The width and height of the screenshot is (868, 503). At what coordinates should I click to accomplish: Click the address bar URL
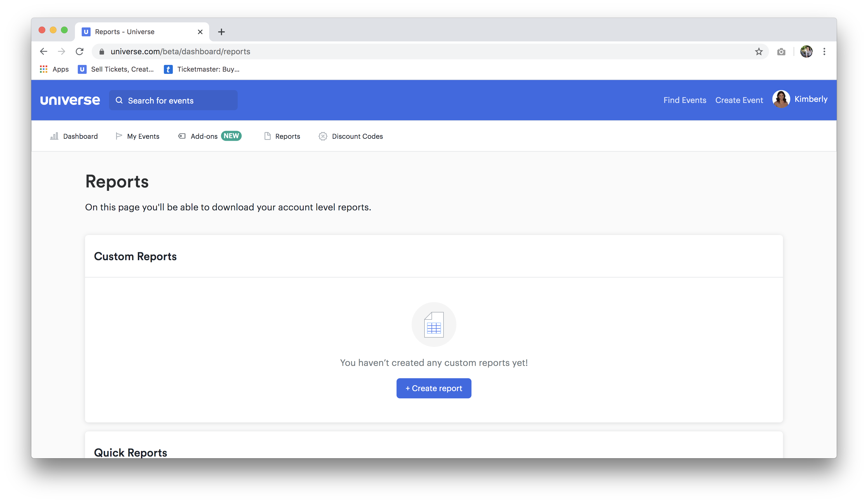180,52
